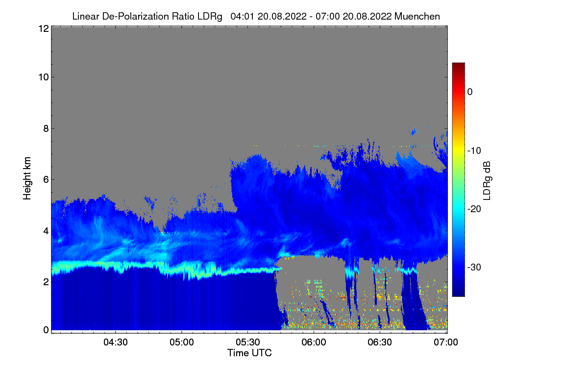Click the '10' height axis tick
Viewport: 588px width, 392px height.
coord(43,77)
